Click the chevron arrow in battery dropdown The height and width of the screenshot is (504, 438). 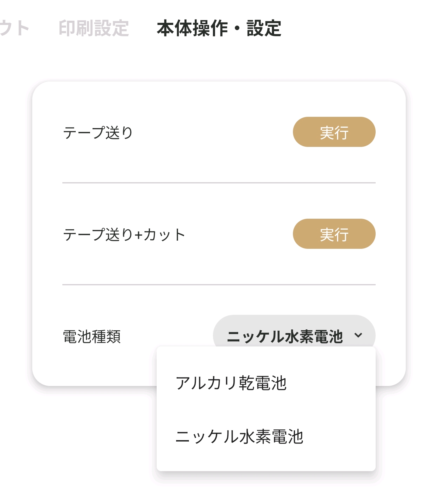tap(358, 335)
